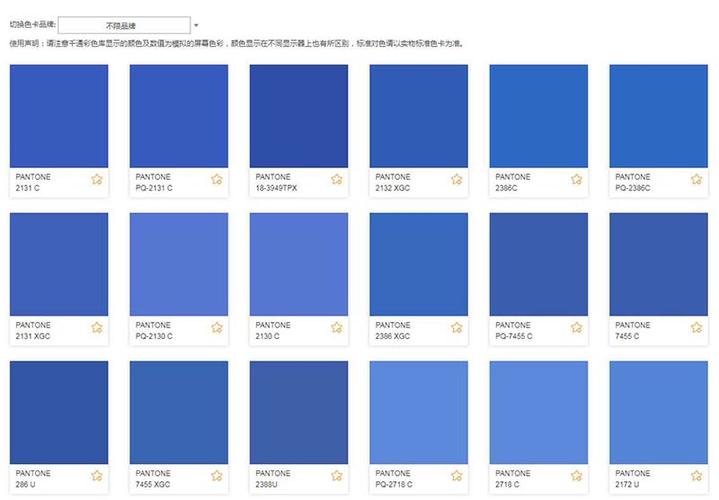This screenshot has width=719, height=500.
Task: Star the PANTONE 2388U color card
Action: point(337,476)
